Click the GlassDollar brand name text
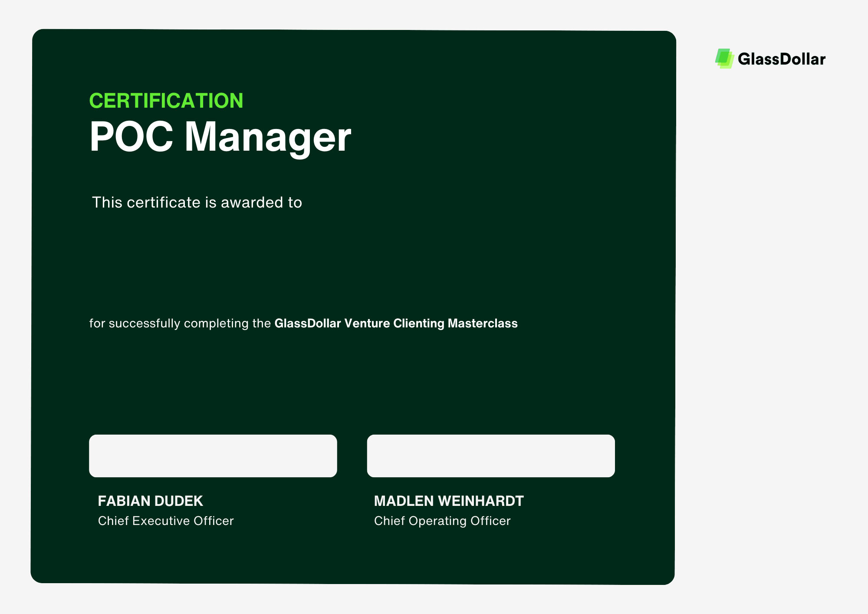This screenshot has width=868, height=614. [782, 59]
